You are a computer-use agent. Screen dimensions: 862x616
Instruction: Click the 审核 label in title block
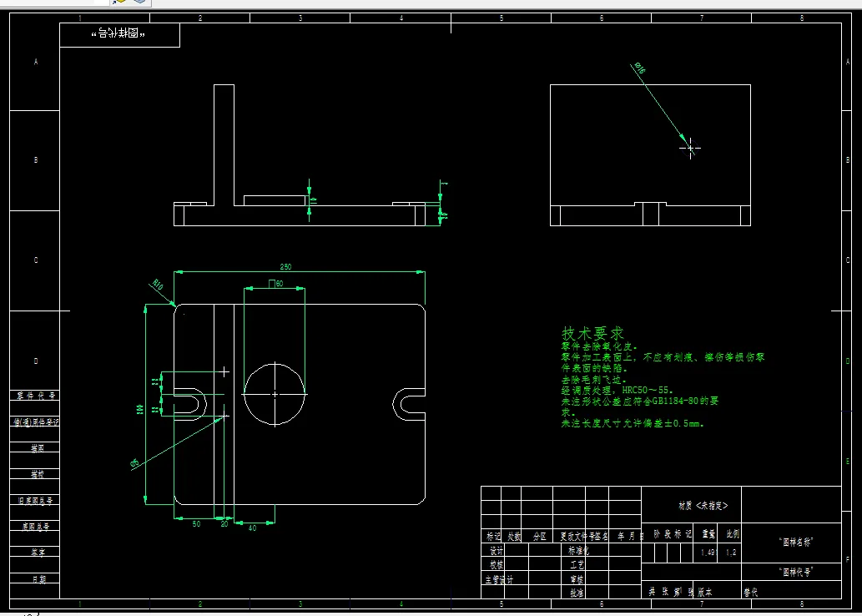[x=577, y=579]
